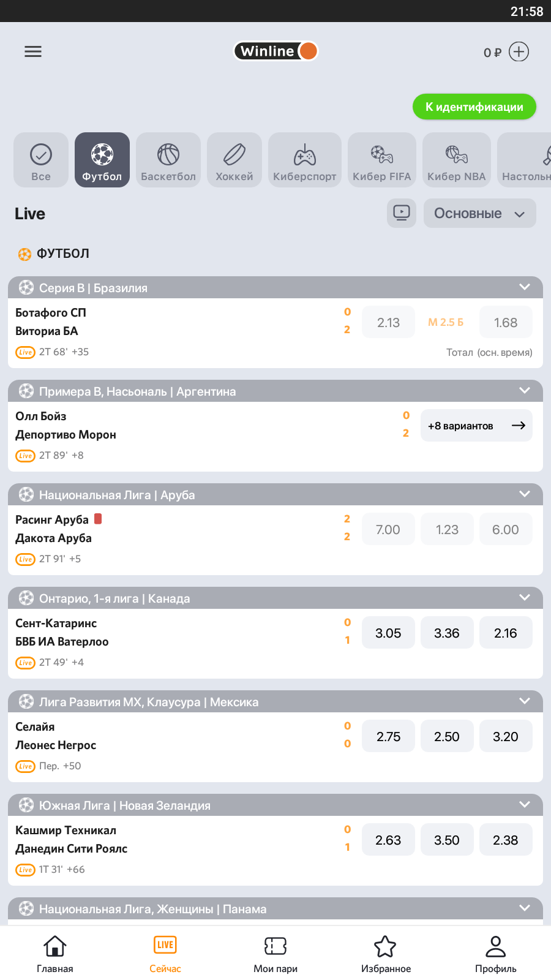Bet on odds 3.05 for Сент-Катаринс
Image resolution: width=551 pixels, height=980 pixels.
coord(388,633)
